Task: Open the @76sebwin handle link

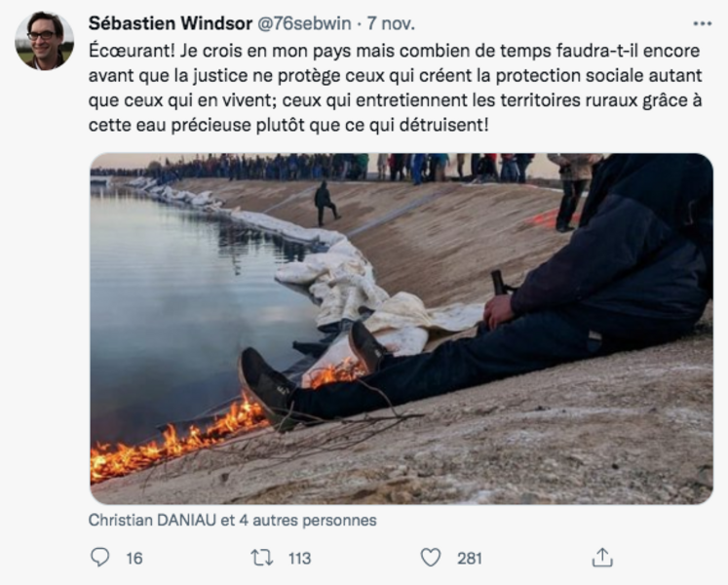Action: tap(304, 23)
